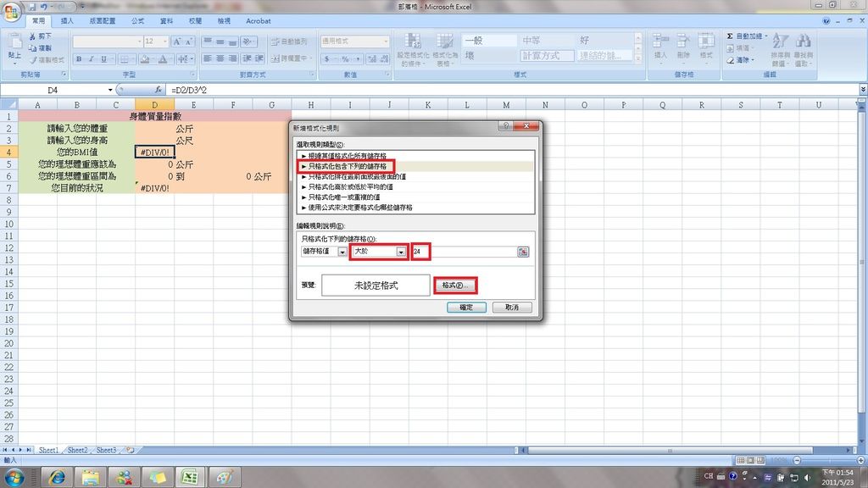868x488 pixels.
Task: Click the Decrease Font Size icon
Action: [x=189, y=42]
